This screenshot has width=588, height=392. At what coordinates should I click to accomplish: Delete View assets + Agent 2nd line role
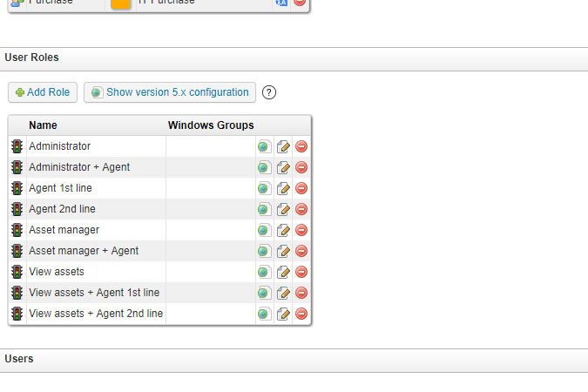(x=301, y=314)
